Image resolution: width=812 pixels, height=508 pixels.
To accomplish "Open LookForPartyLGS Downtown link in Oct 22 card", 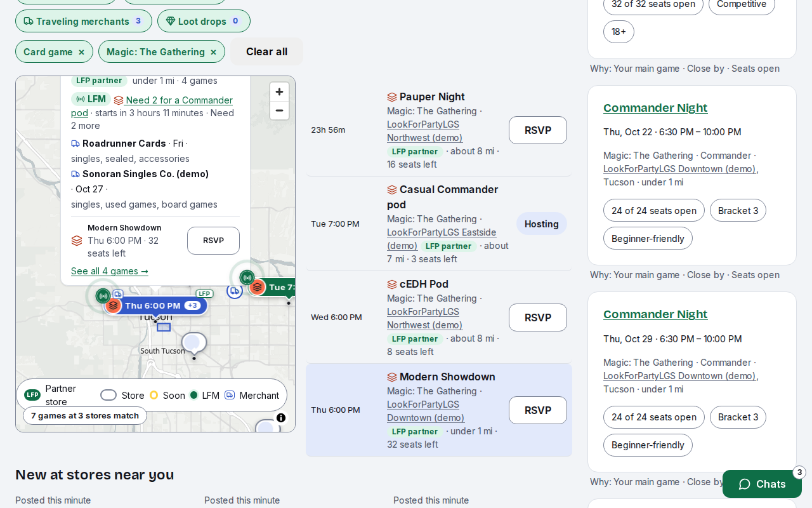I will (x=680, y=169).
